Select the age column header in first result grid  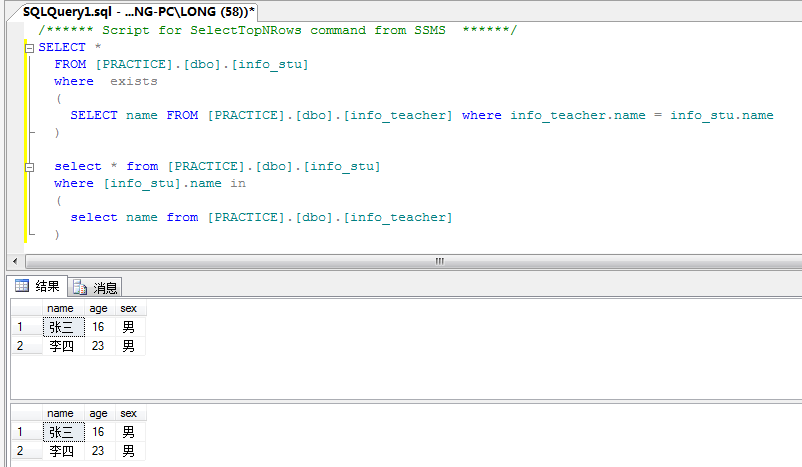[98, 308]
